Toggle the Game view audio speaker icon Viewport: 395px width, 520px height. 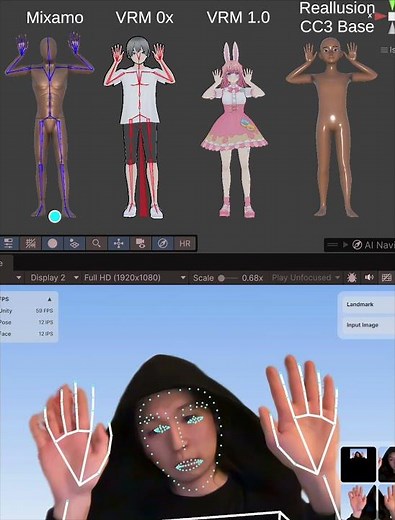click(369, 277)
